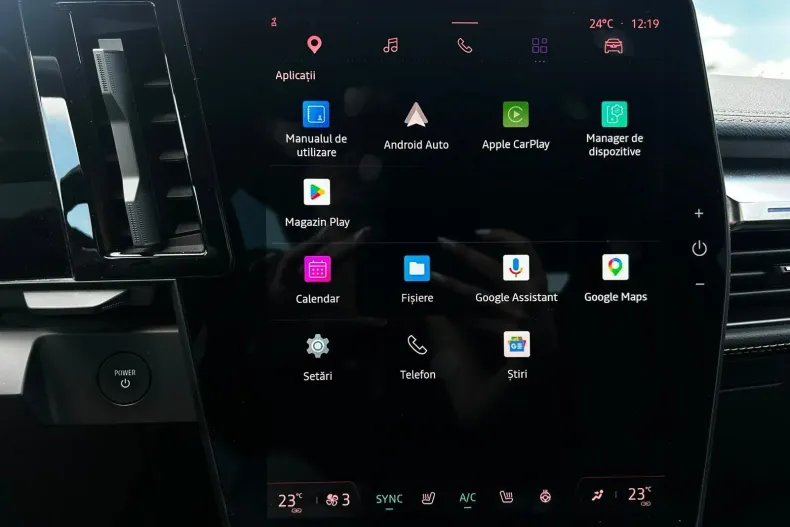This screenshot has height=527, width=790.
Task: Open the navigation pin tab
Action: [314, 45]
